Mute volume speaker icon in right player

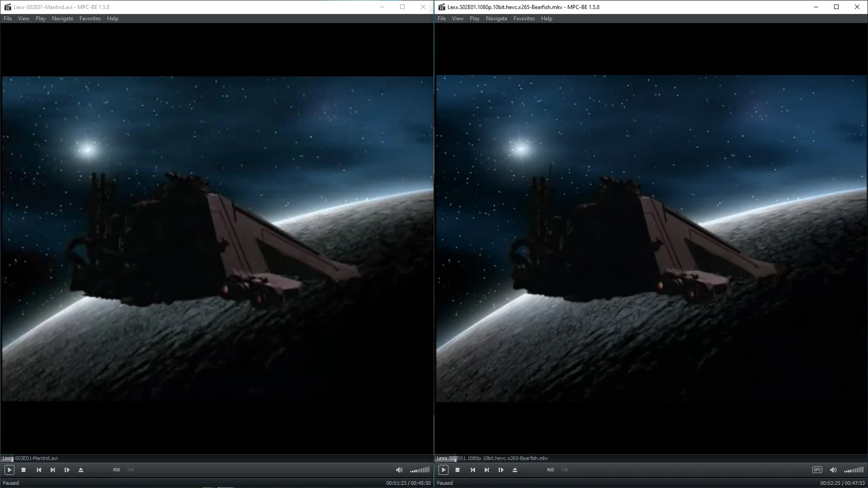(x=833, y=470)
